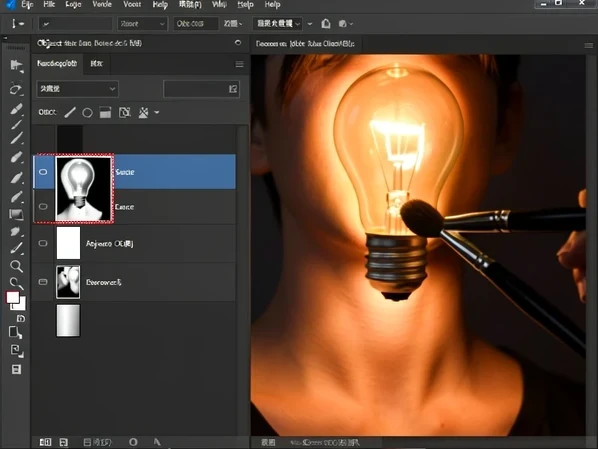The width and height of the screenshot is (598, 449).
Task: Switch to the Nucdiopolott panel tab
Action: pyautogui.click(x=57, y=63)
